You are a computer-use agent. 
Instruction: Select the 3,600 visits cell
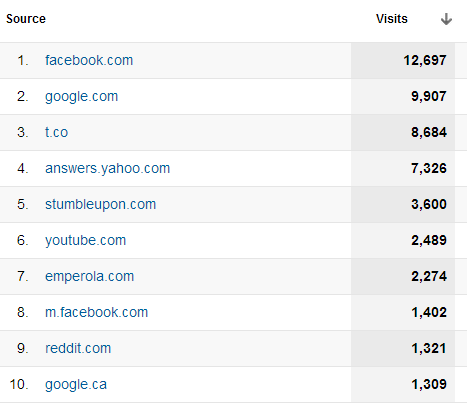pyautogui.click(x=403, y=204)
